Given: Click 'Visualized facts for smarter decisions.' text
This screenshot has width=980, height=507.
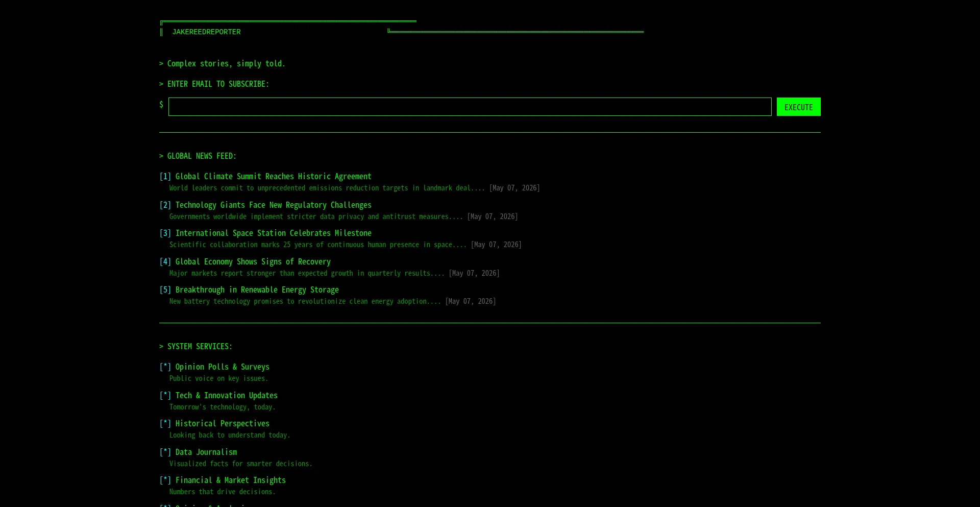Looking at the screenshot, I should click(x=240, y=464).
